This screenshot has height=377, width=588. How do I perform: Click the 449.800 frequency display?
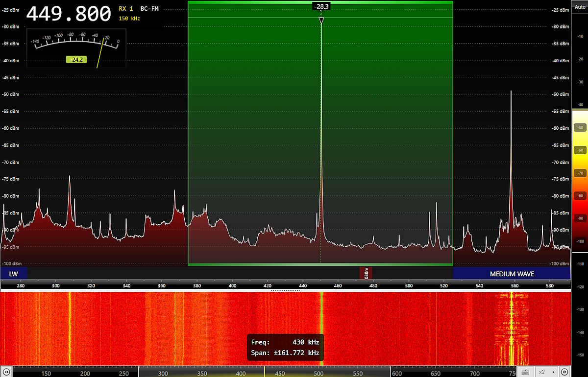[69, 15]
